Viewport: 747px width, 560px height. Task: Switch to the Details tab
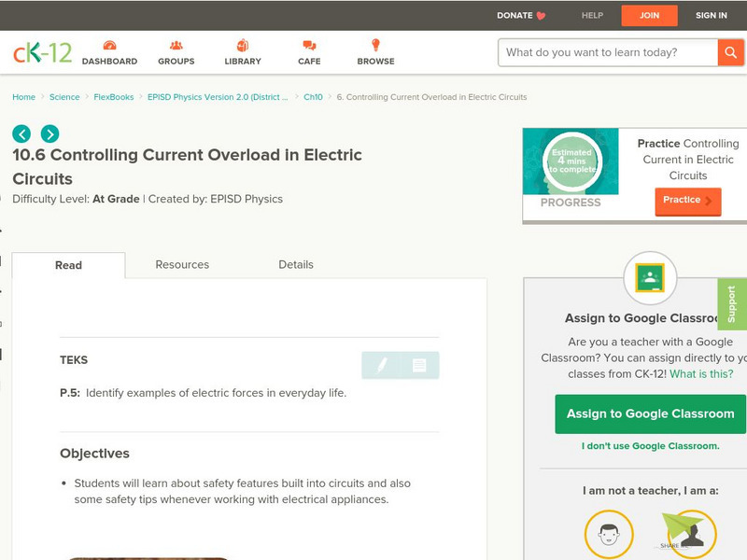296,265
